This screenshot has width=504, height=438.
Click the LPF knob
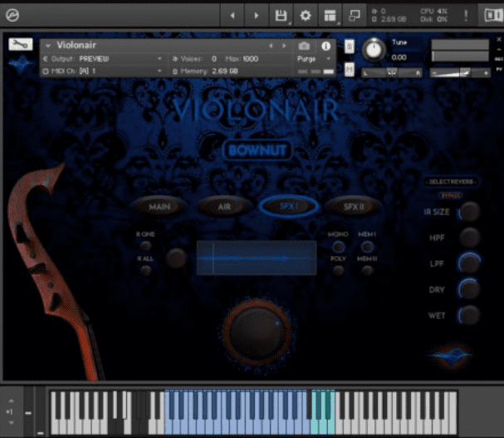point(469,263)
